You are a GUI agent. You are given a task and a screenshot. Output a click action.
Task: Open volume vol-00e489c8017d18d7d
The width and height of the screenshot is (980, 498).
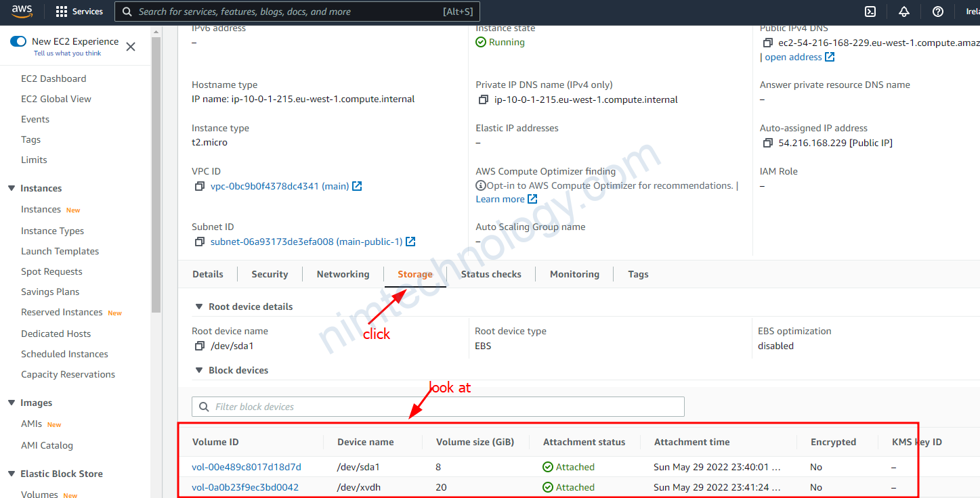(247, 467)
